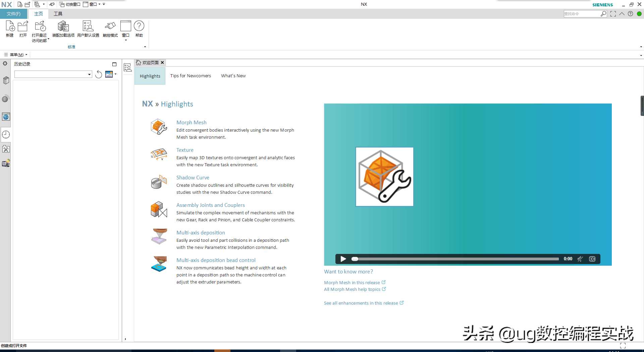The image size is (644, 352).
Task: Click the search magnifier icon
Action: coord(603,14)
